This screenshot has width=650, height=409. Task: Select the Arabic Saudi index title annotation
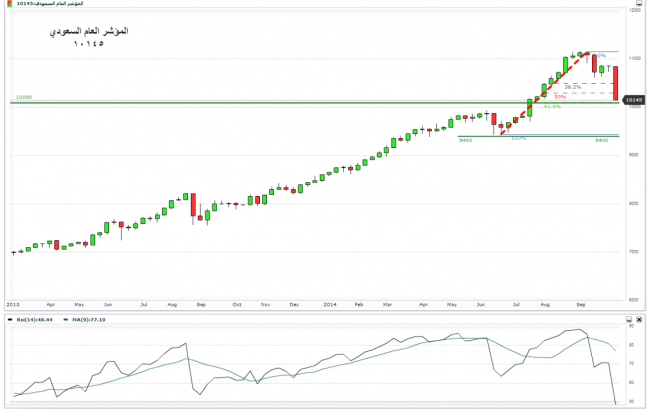(89, 31)
